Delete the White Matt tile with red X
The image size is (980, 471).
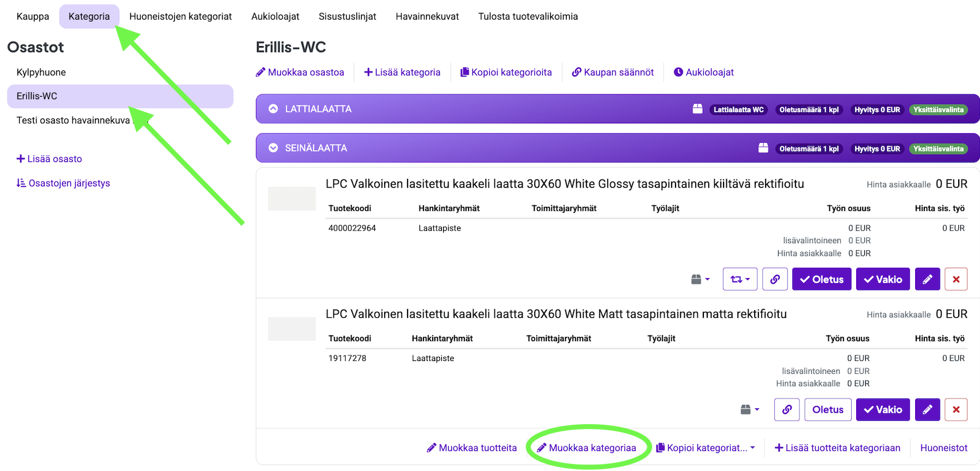click(955, 409)
